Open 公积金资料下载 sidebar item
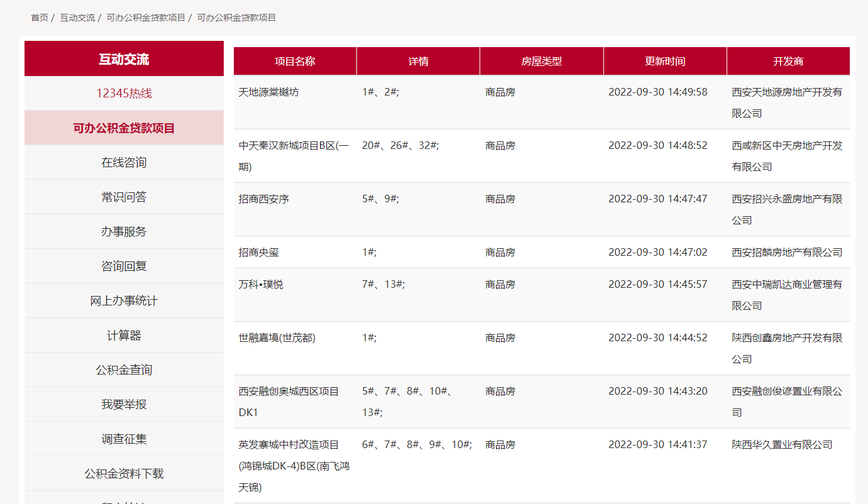The width and height of the screenshot is (868, 504). [x=124, y=474]
